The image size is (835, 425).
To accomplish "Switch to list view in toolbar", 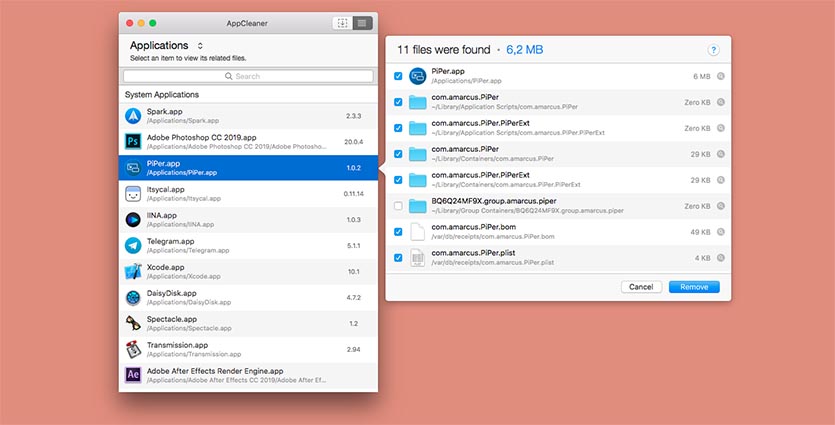I will 362,23.
